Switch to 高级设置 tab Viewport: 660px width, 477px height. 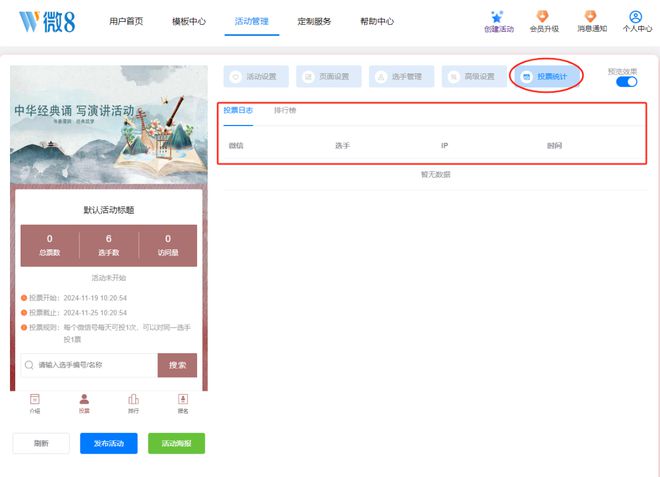pyautogui.click(x=474, y=76)
